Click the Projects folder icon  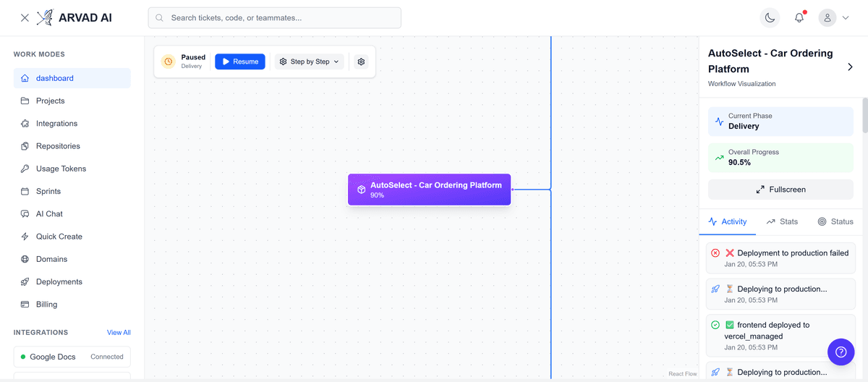pos(25,101)
